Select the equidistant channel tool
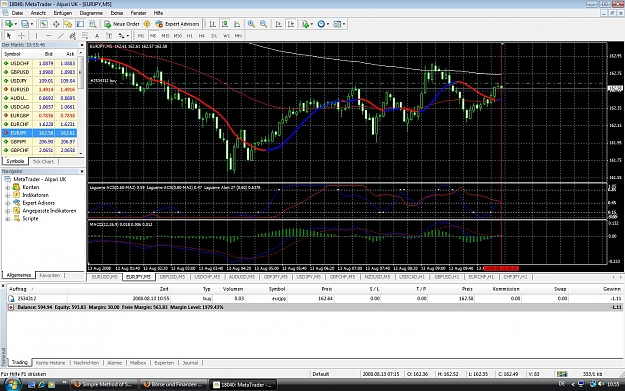Viewport: 625px width, 391px height. tap(73, 35)
